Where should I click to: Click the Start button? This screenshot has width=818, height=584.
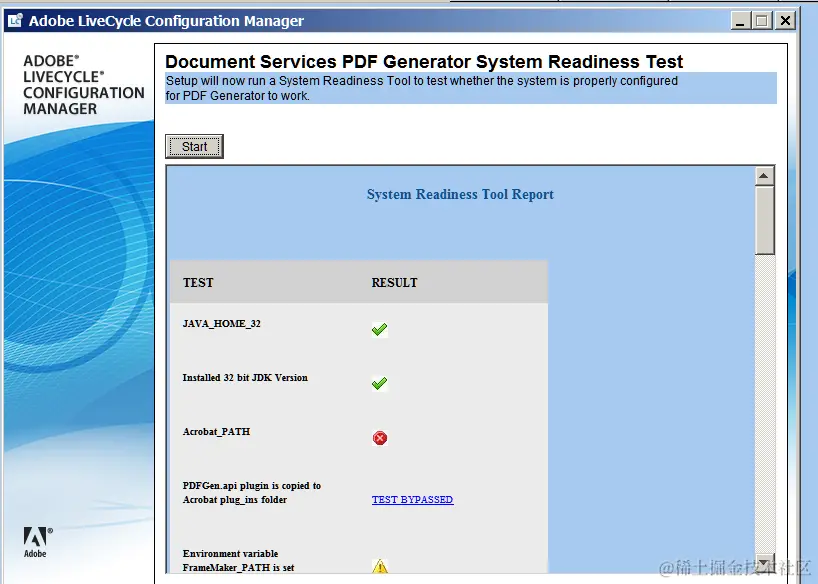point(194,146)
